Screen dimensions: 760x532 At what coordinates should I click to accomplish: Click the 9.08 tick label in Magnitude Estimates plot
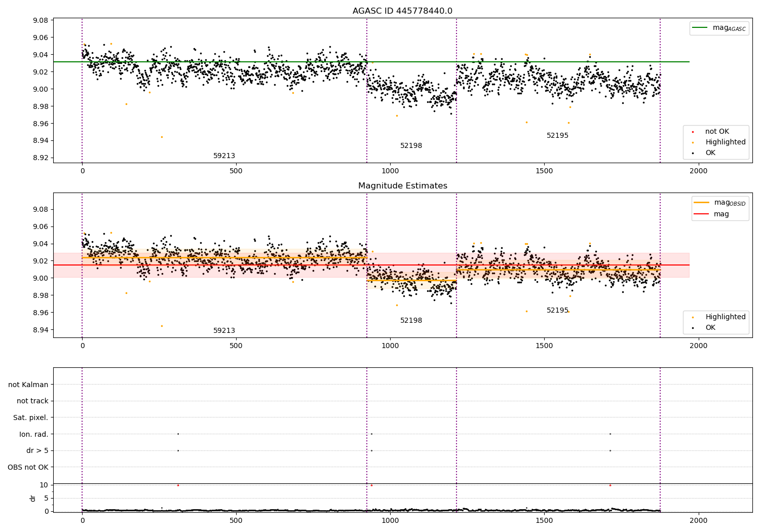pos(40,210)
